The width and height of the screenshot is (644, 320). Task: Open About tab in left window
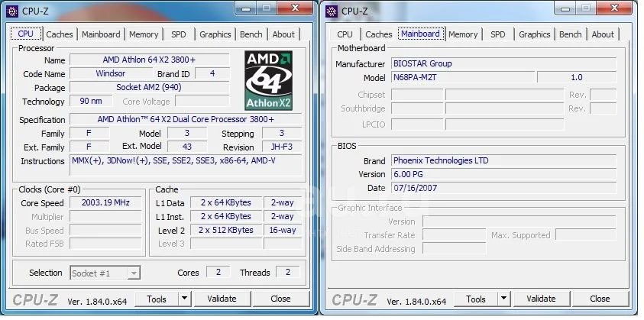tap(283, 34)
